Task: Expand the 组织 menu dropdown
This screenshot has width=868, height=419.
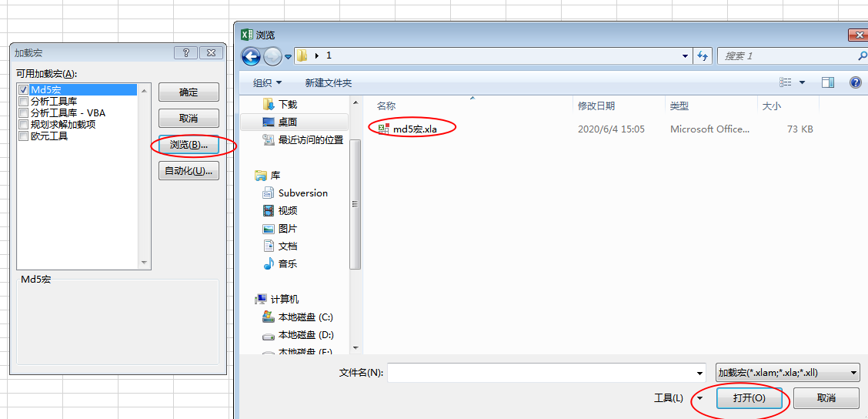Action: [x=267, y=82]
